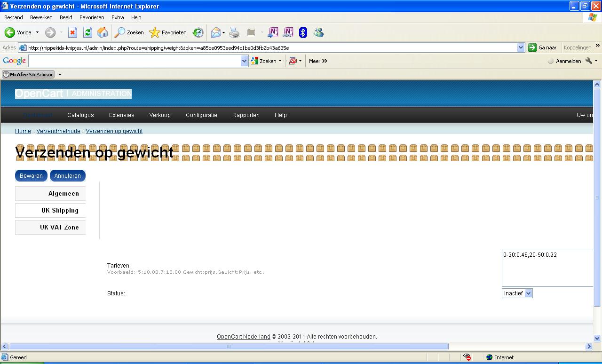Click the Forward arrow icon
This screenshot has width=602, height=364.
point(50,32)
